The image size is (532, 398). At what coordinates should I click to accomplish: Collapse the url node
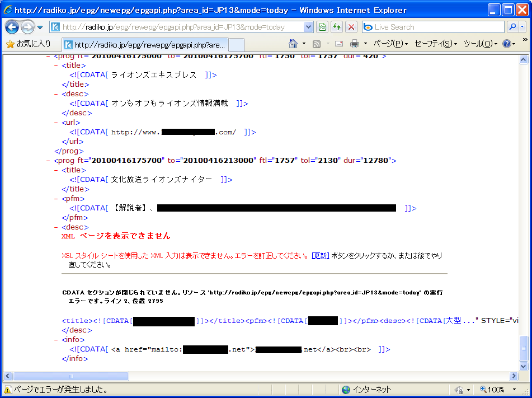(56, 123)
